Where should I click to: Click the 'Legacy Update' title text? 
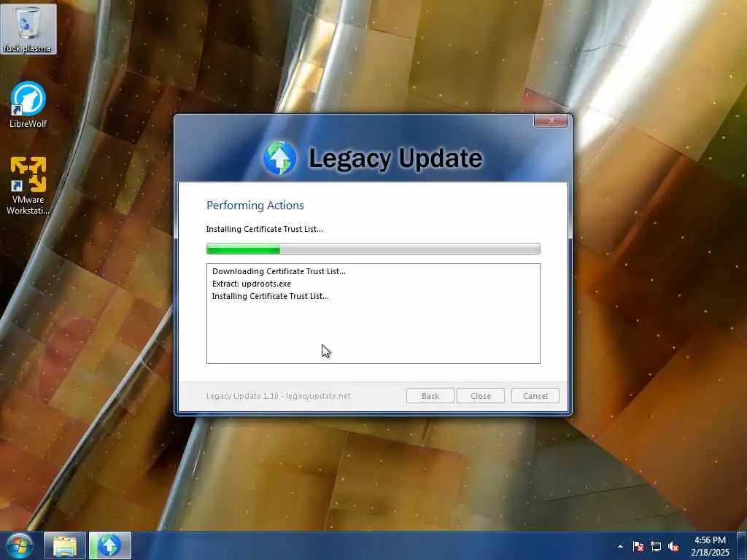point(395,158)
